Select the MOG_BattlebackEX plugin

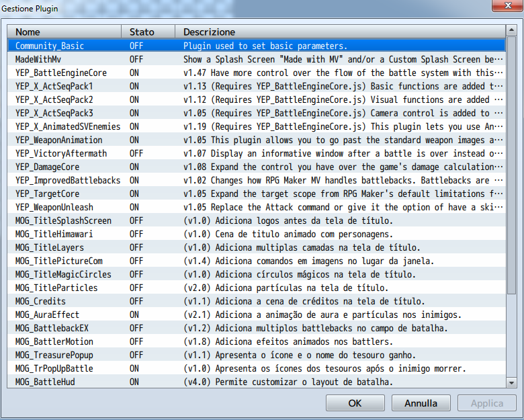(257, 328)
